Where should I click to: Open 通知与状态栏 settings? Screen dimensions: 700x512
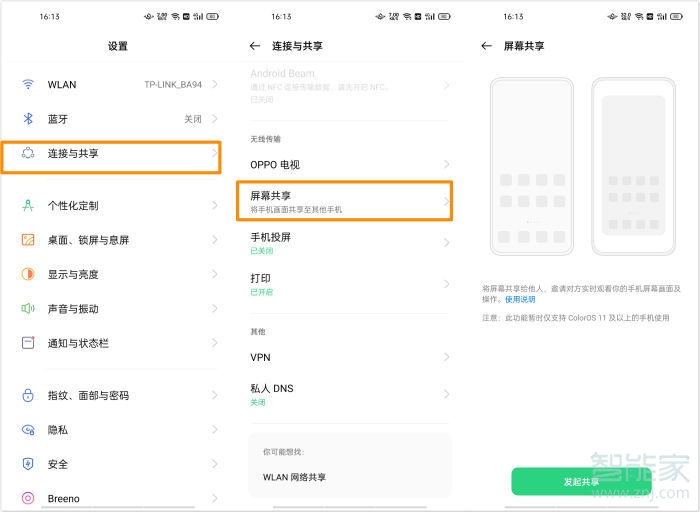[x=78, y=343]
